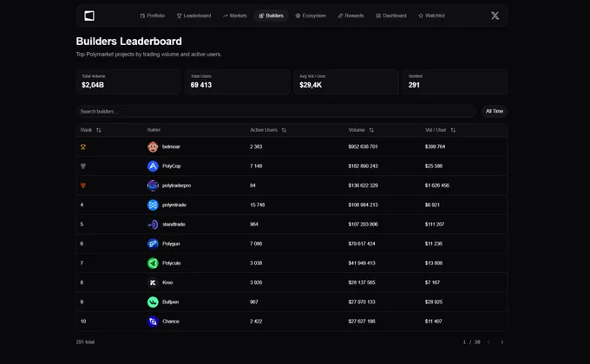Click the PolyCop avatar icon

pos(153,166)
